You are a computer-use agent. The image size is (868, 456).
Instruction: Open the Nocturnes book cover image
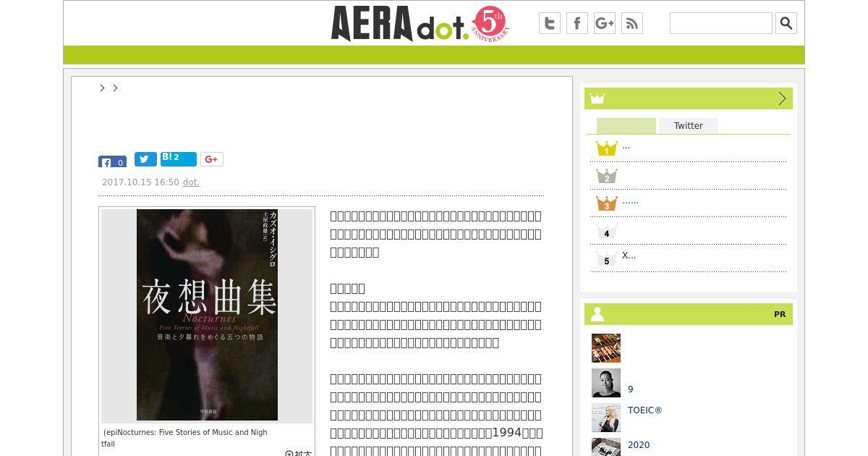point(207,315)
